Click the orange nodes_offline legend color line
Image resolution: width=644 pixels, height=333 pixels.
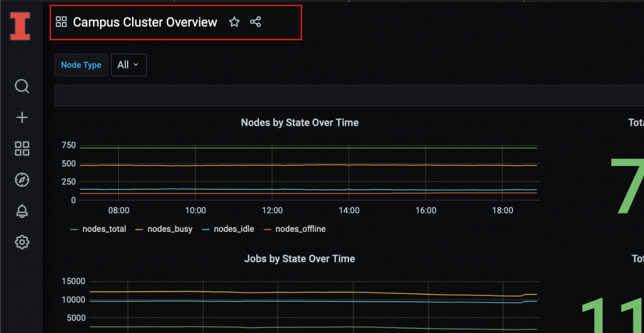pos(268,230)
